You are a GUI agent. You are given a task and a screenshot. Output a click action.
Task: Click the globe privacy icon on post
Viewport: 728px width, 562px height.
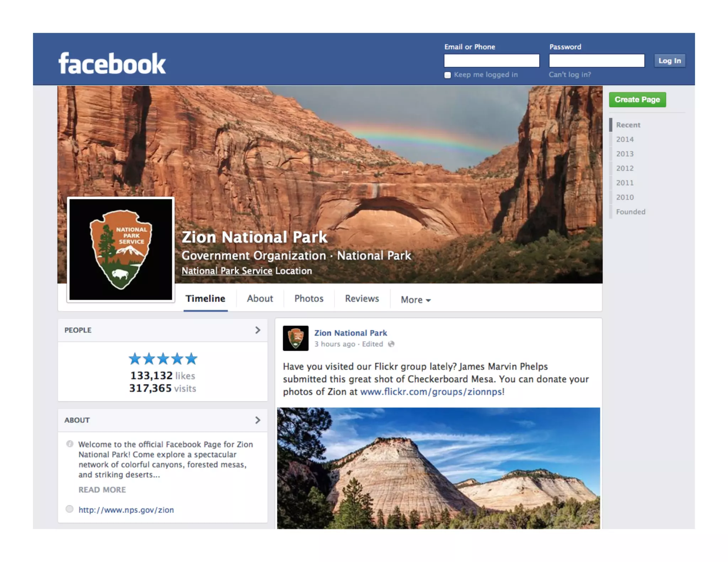coord(391,344)
